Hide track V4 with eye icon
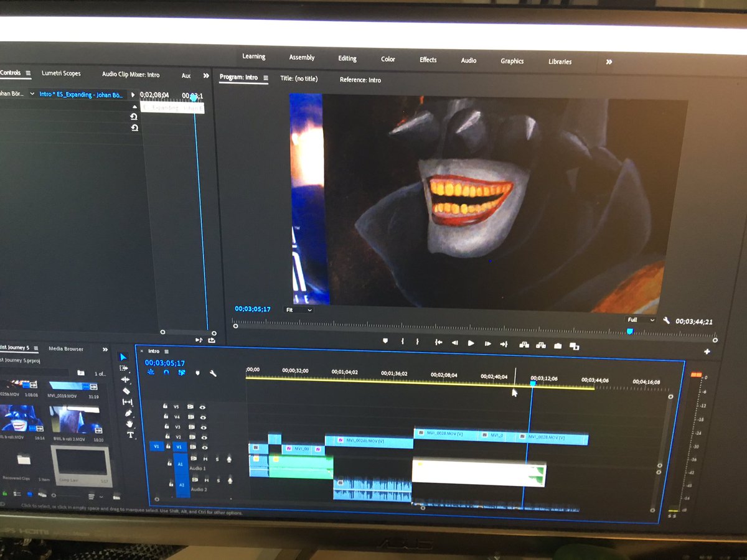747x560 pixels. coord(203,417)
